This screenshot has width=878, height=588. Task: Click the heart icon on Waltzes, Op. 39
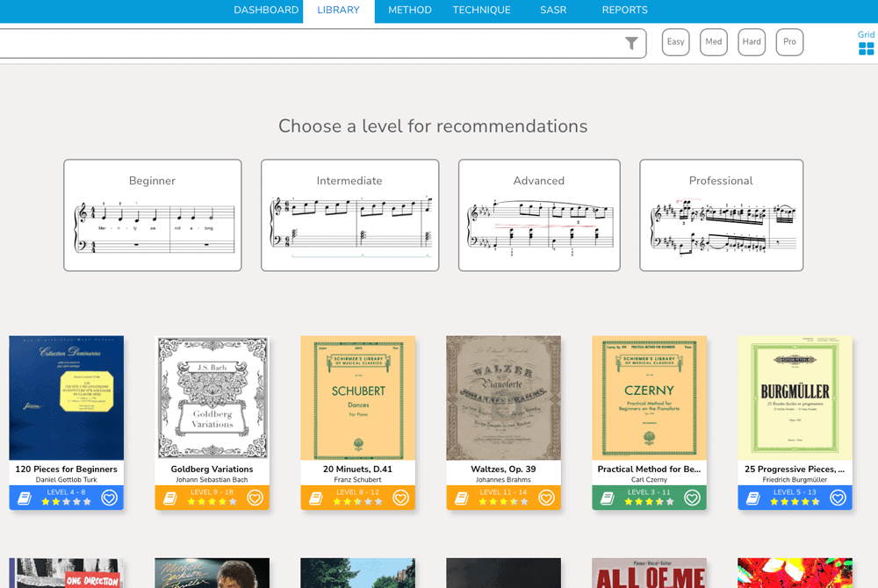click(544, 498)
